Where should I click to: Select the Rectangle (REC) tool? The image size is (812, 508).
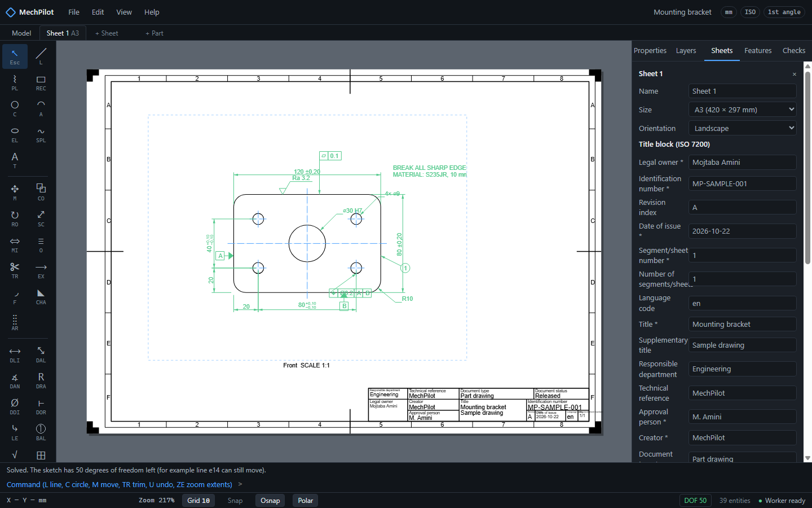click(41, 82)
